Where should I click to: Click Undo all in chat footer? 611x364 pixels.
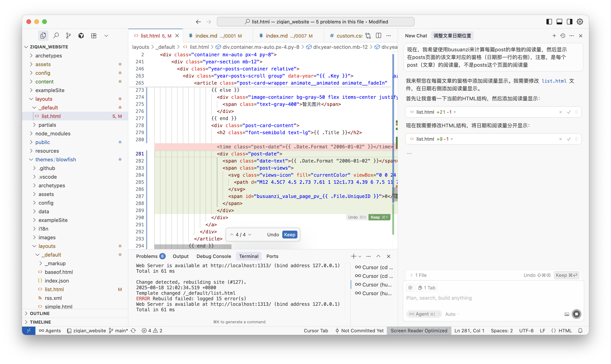[x=537, y=275]
